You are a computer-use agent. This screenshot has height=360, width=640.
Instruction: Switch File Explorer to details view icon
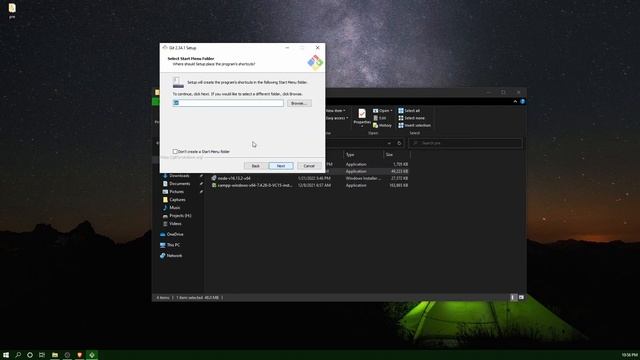click(513, 298)
